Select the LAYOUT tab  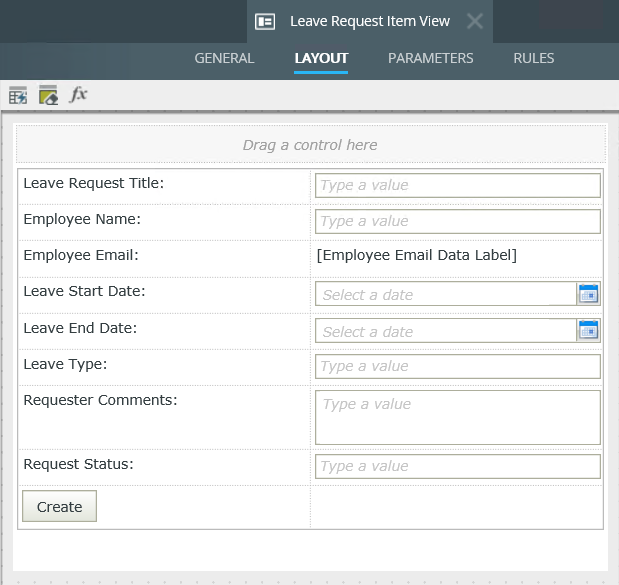(x=321, y=58)
